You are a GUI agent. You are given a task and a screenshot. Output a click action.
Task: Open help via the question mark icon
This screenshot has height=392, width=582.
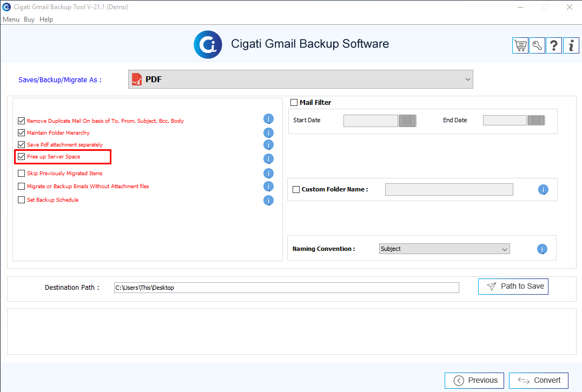pyautogui.click(x=554, y=45)
